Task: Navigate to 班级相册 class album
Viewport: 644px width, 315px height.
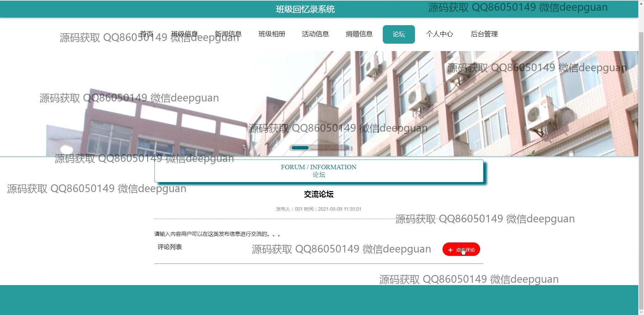Action: [272, 34]
